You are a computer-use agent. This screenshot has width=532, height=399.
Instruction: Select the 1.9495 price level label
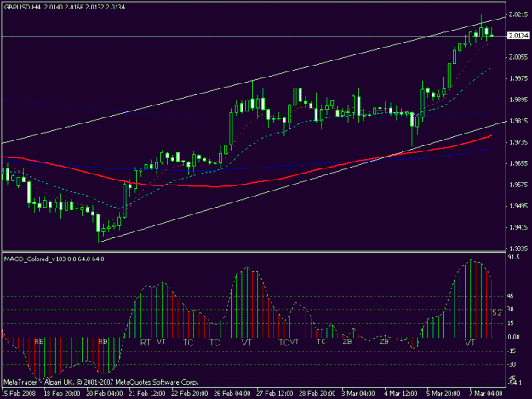518,206
